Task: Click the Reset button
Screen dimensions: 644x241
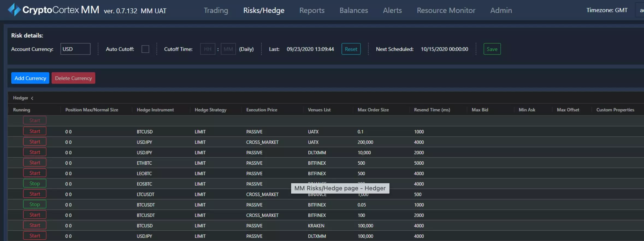Action: pos(351,49)
